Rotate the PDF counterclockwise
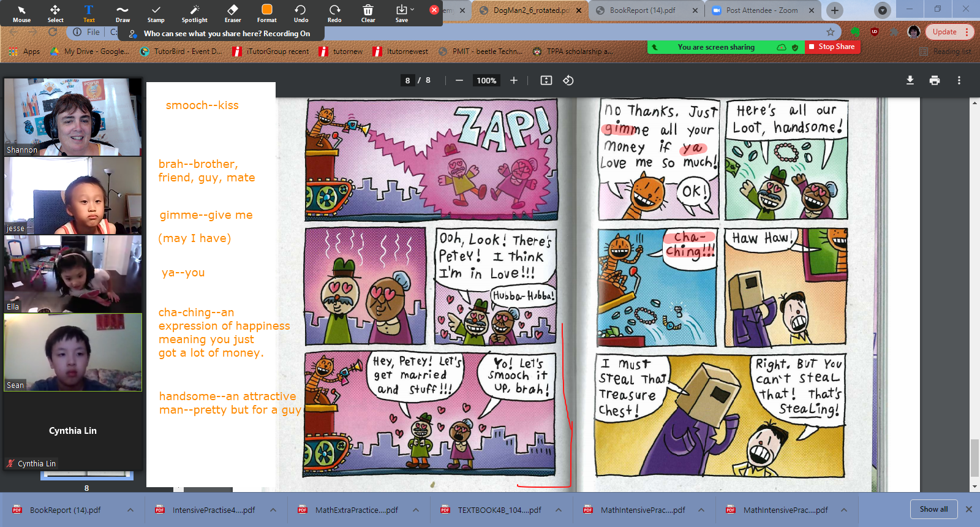980x527 pixels. 568,80
